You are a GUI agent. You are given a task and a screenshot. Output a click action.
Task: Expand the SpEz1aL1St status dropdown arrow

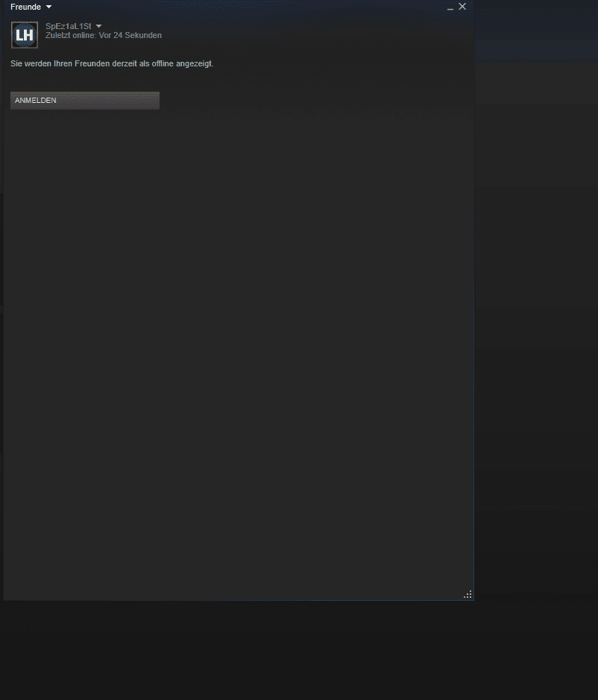pos(98,26)
